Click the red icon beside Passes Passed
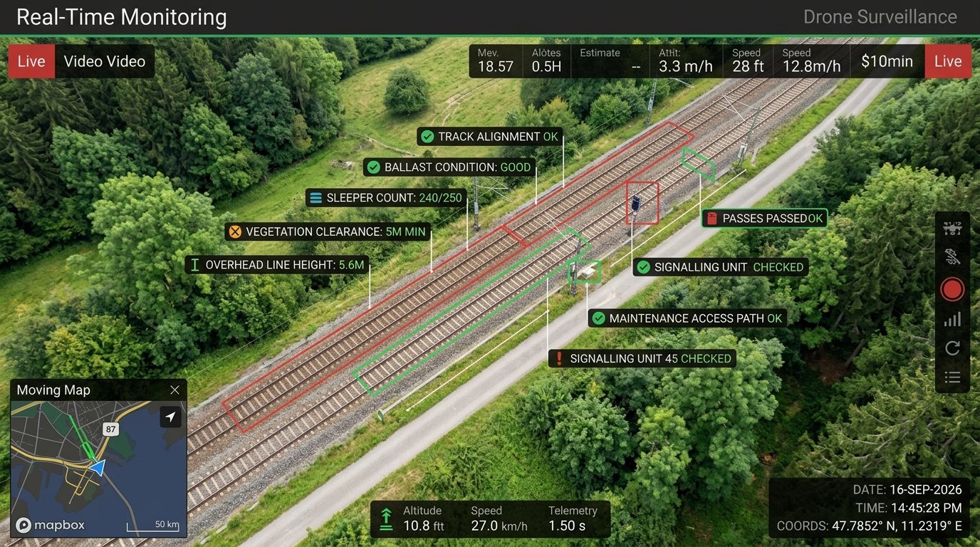 (x=711, y=219)
